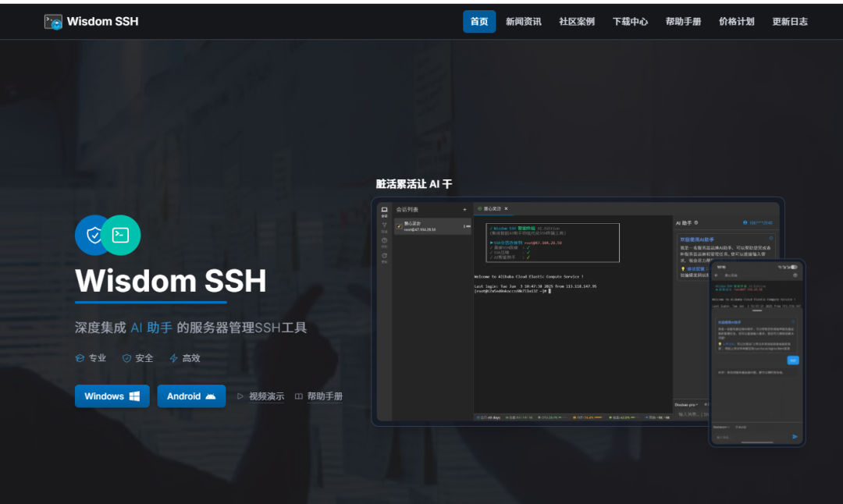This screenshot has width=843, height=504.
Task: Click the blue send arrow in phone preview
Action: point(795,437)
